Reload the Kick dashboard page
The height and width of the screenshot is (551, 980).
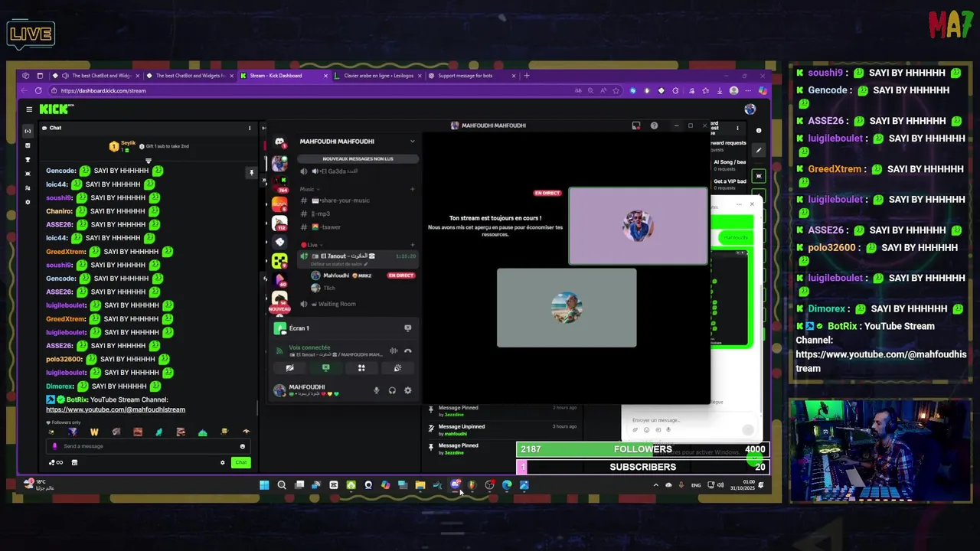click(38, 90)
